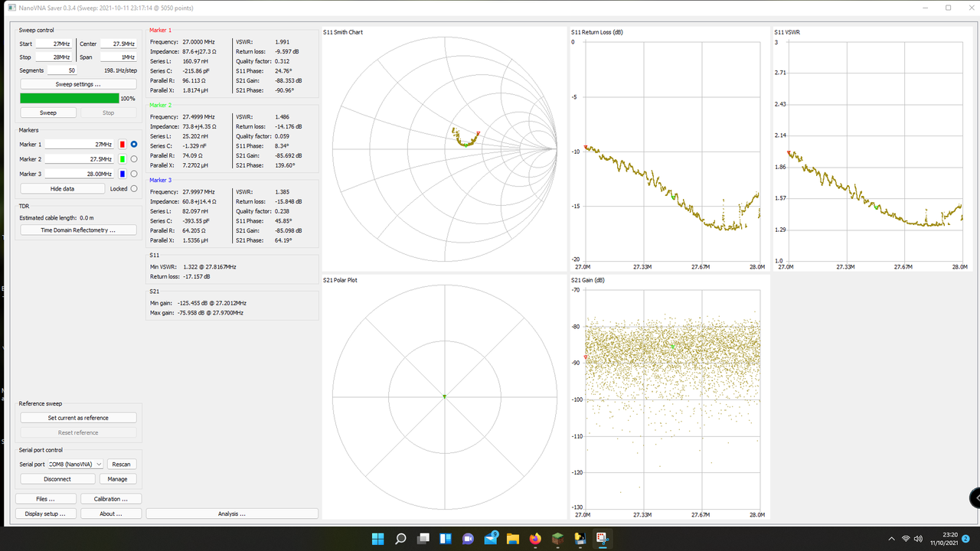Click the Reset reference button

click(78, 432)
